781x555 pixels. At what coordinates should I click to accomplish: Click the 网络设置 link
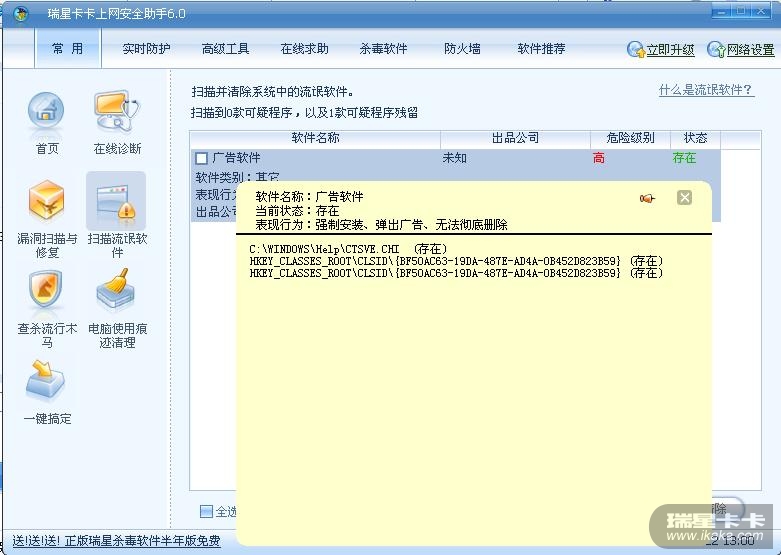[751, 50]
